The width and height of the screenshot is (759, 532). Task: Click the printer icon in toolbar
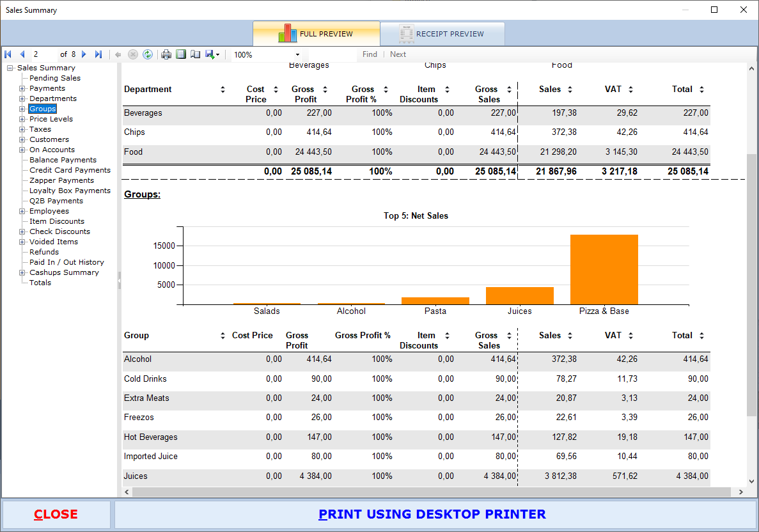point(166,55)
